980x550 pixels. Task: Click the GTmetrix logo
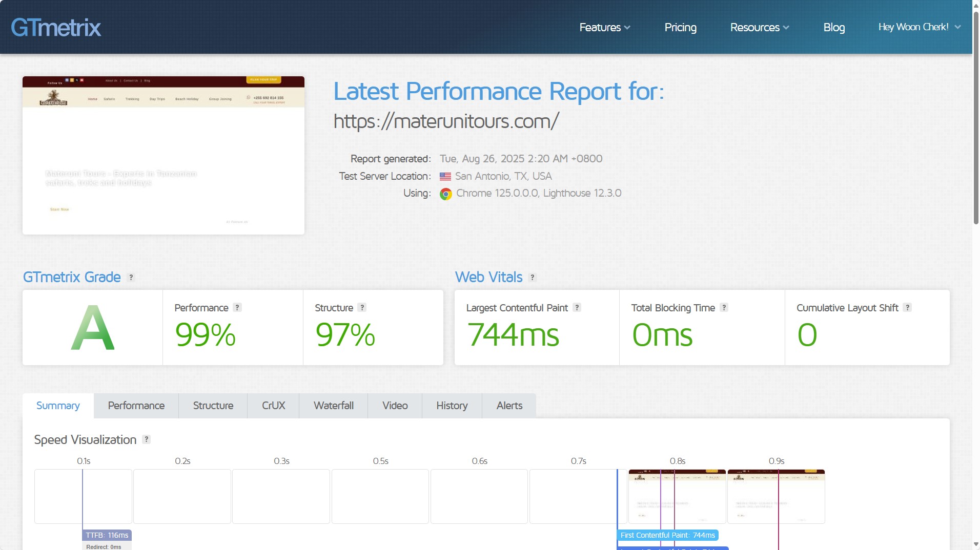tap(56, 27)
